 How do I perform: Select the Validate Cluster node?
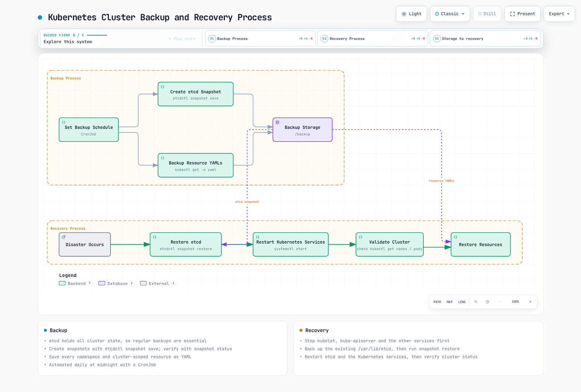pyautogui.click(x=390, y=244)
